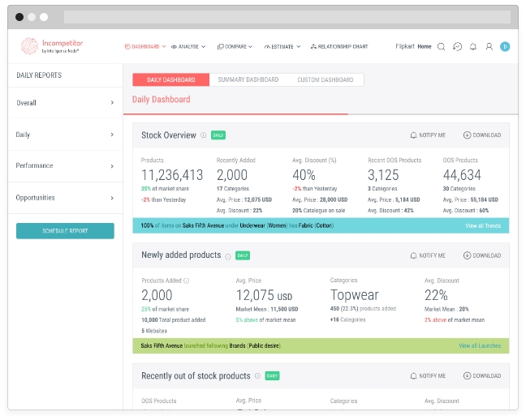Switch to Custom Dashboard tab
This screenshot has height=420, width=526.
[x=325, y=79]
